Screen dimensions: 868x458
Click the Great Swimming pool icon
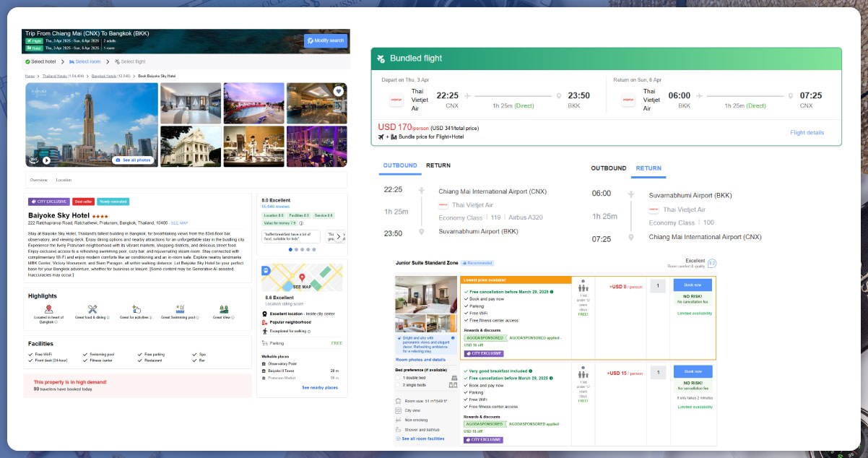coord(180,309)
